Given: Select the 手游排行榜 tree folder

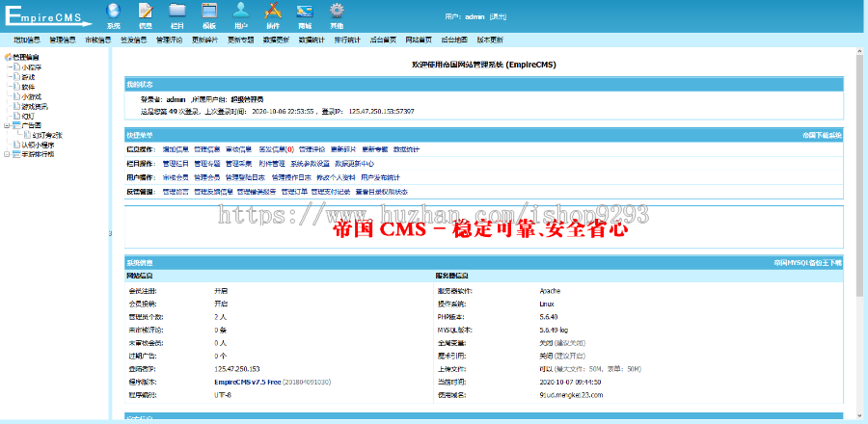Looking at the screenshot, I should [x=38, y=154].
